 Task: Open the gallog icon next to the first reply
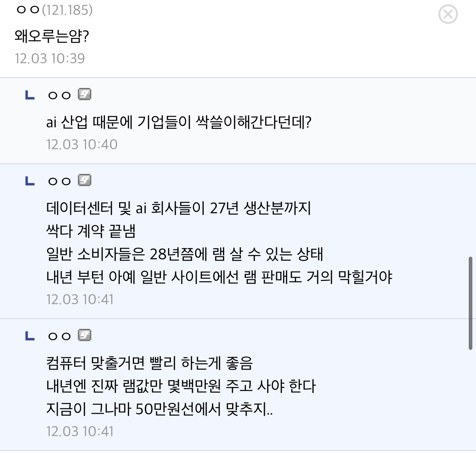84,94
